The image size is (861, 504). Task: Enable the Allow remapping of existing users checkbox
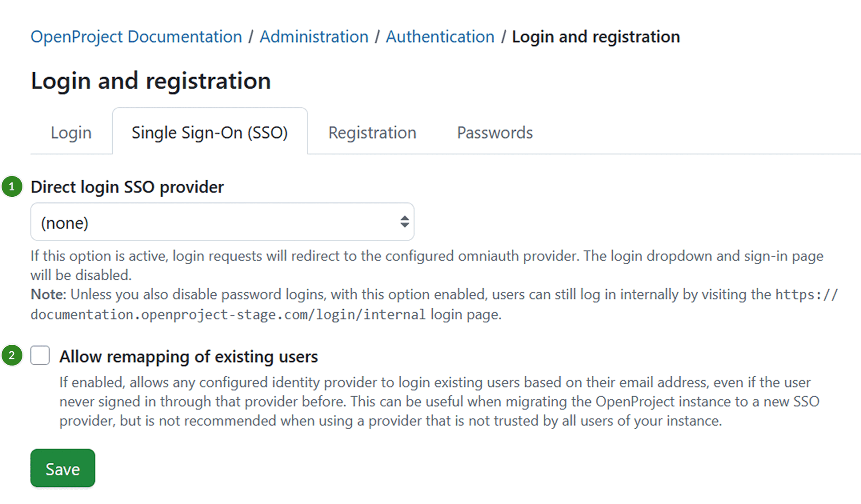coord(40,356)
